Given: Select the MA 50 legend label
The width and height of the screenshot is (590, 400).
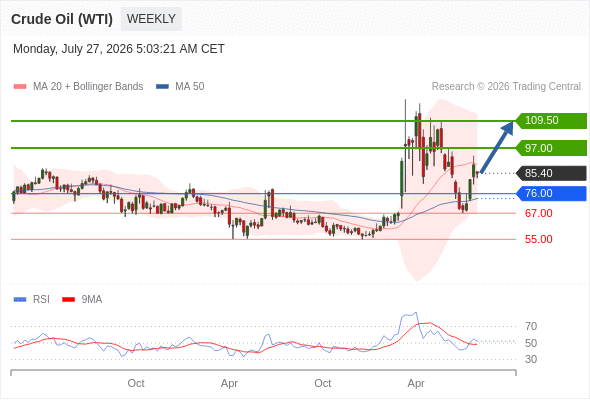Looking at the screenshot, I should point(190,87).
